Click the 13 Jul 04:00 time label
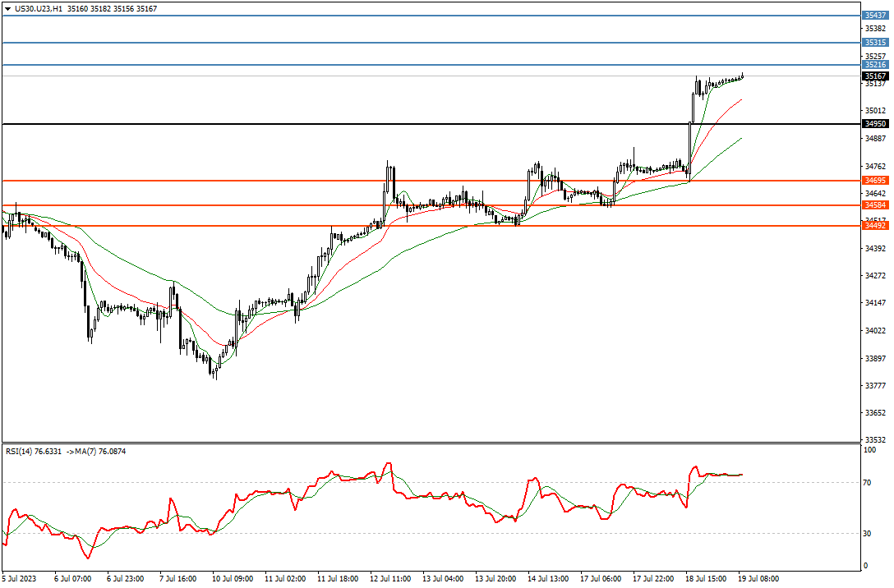The image size is (894, 588). (443, 578)
